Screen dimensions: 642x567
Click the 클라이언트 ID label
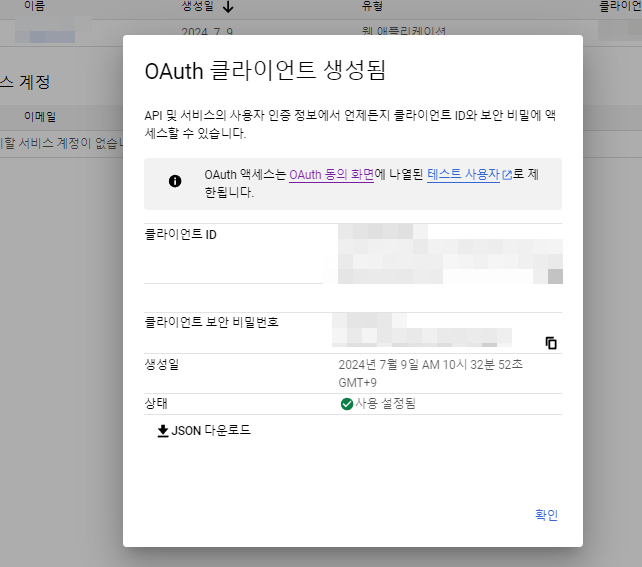point(180,235)
